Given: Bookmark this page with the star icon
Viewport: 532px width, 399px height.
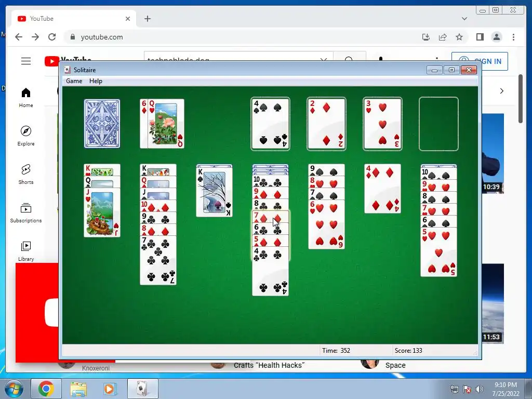Looking at the screenshot, I should [x=459, y=37].
